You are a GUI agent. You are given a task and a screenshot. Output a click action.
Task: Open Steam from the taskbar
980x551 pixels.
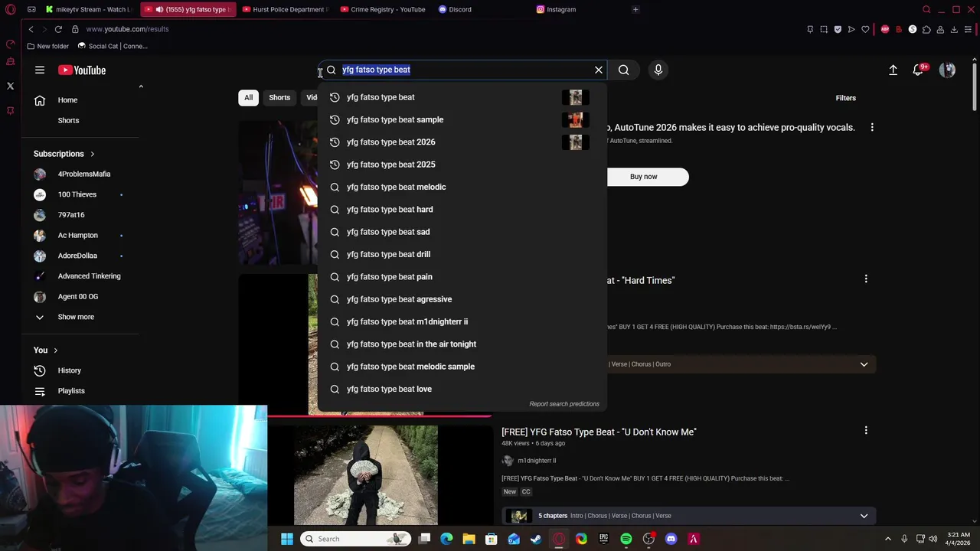pos(536,539)
